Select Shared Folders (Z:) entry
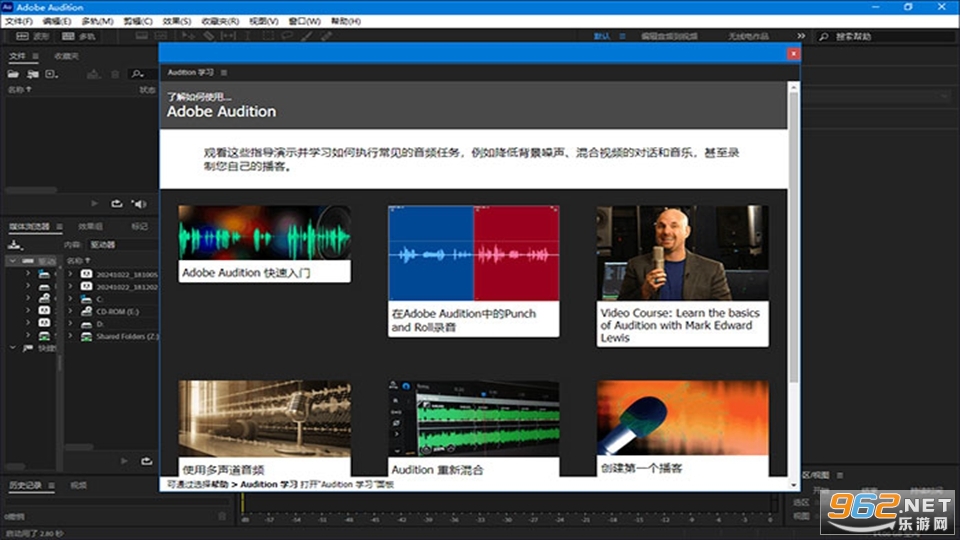Screen dimensions: 960x540 pos(127,336)
